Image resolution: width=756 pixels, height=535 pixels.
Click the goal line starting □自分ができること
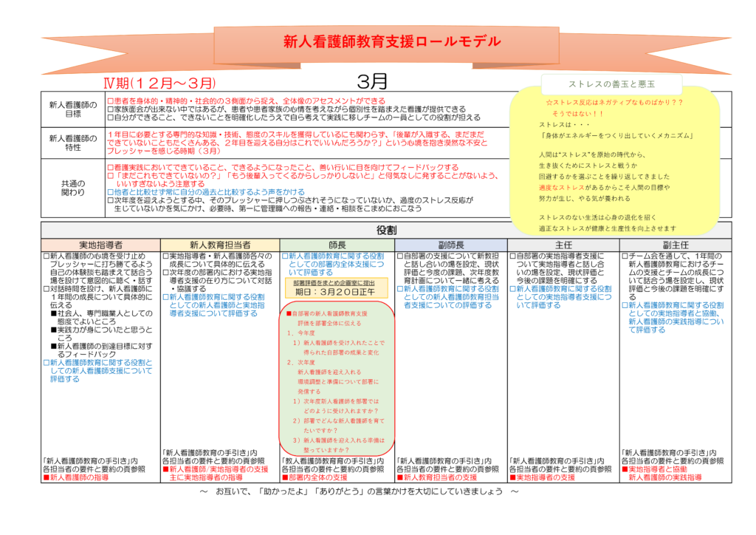294,117
